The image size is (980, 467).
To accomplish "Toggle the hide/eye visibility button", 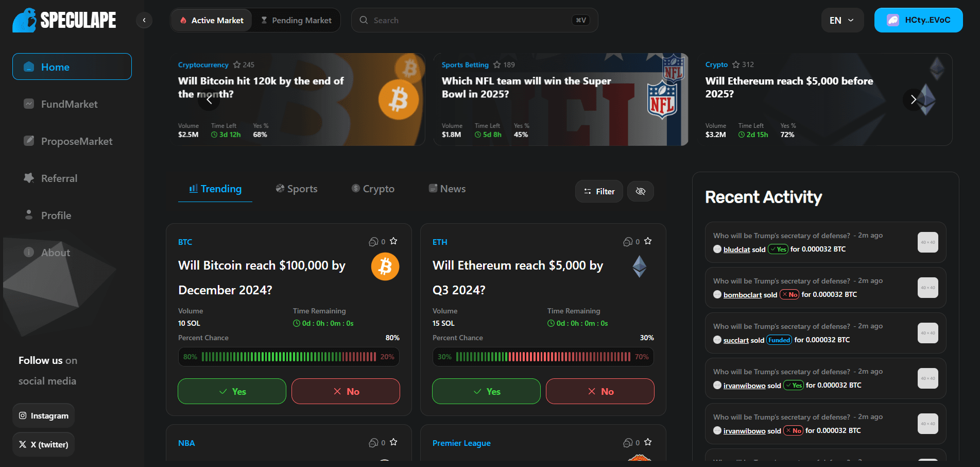I will (x=641, y=191).
